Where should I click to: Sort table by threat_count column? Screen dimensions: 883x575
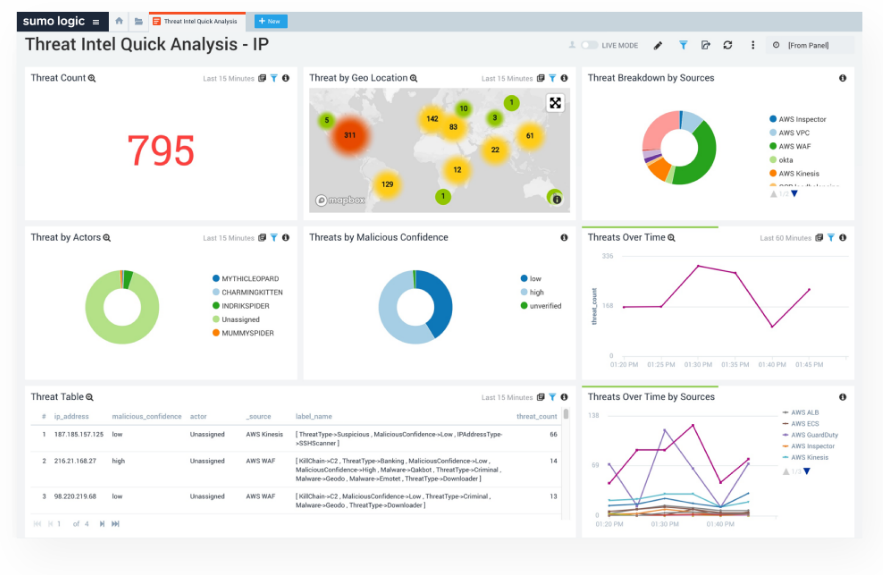point(537,417)
